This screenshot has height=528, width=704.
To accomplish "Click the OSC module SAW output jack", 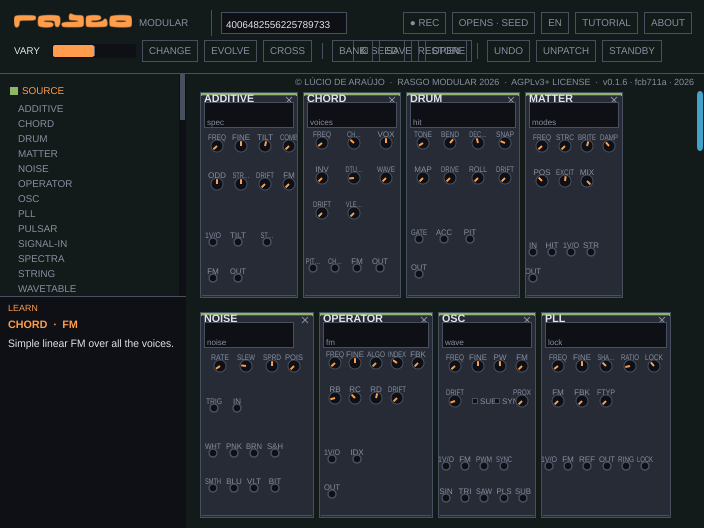I will coord(484,498).
